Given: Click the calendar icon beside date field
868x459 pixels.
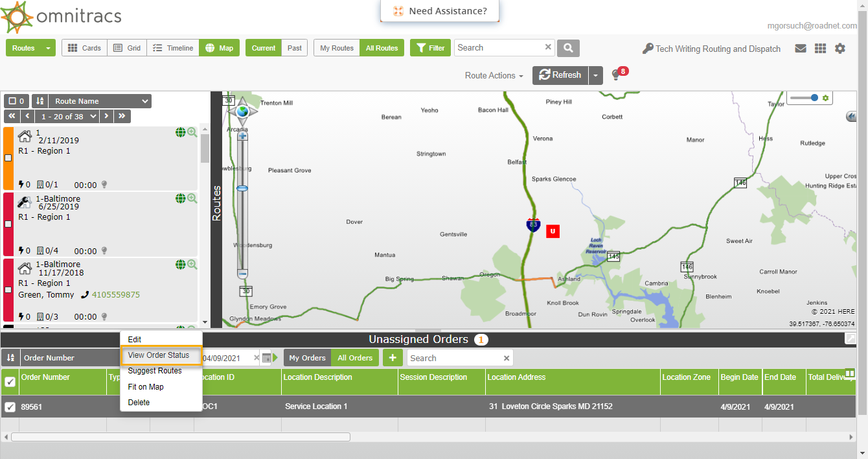Looking at the screenshot, I should (266, 358).
